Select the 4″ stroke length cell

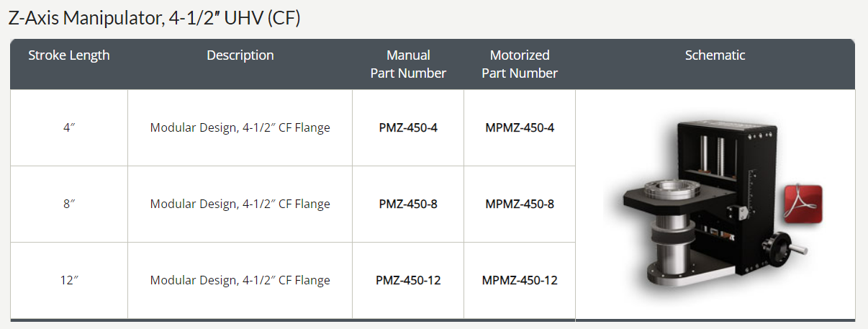pos(69,128)
